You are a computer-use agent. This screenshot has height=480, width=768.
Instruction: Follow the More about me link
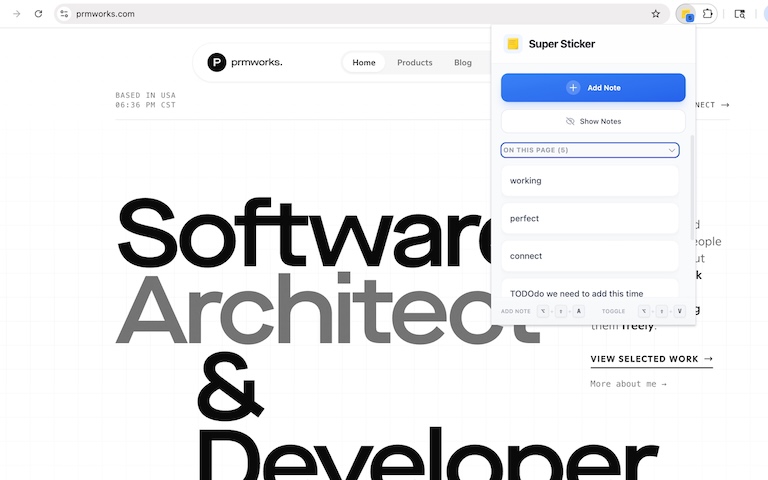point(628,384)
